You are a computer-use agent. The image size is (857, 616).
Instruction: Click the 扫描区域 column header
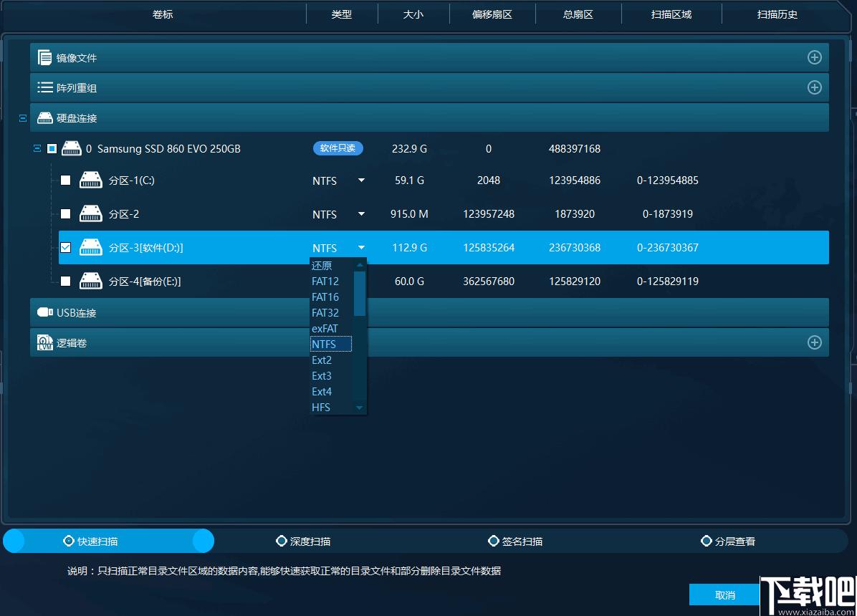(x=671, y=14)
